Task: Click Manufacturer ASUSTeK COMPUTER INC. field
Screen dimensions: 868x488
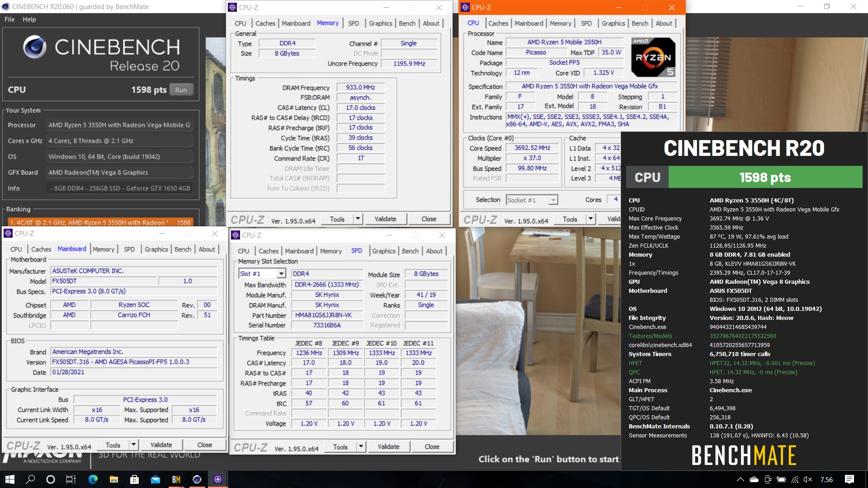Action: pyautogui.click(x=134, y=271)
